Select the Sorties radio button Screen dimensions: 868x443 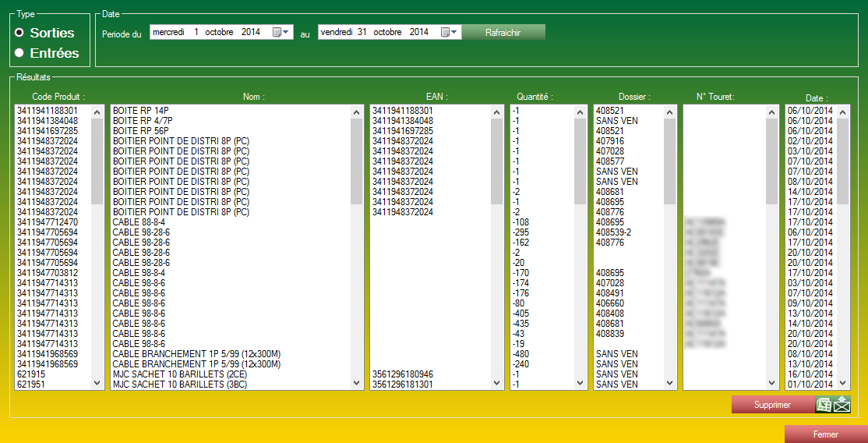coord(19,33)
